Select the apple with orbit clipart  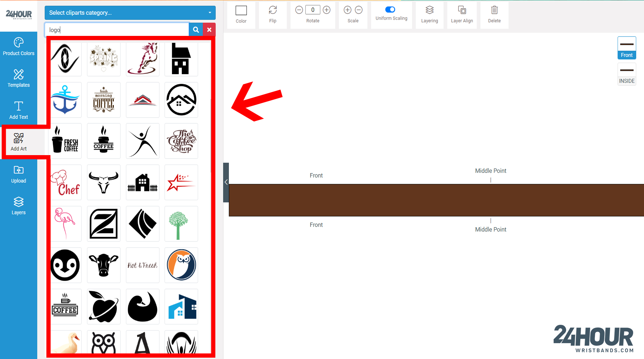(104, 307)
